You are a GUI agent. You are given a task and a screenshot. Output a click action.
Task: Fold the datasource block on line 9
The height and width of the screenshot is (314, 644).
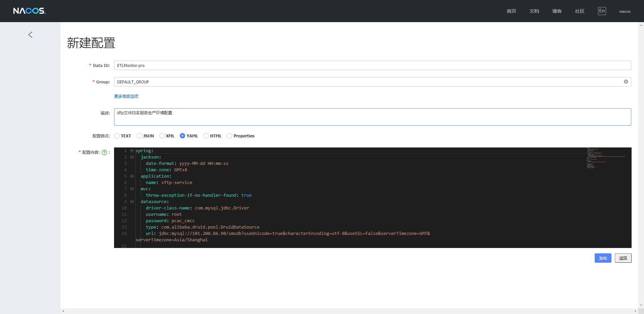132,202
